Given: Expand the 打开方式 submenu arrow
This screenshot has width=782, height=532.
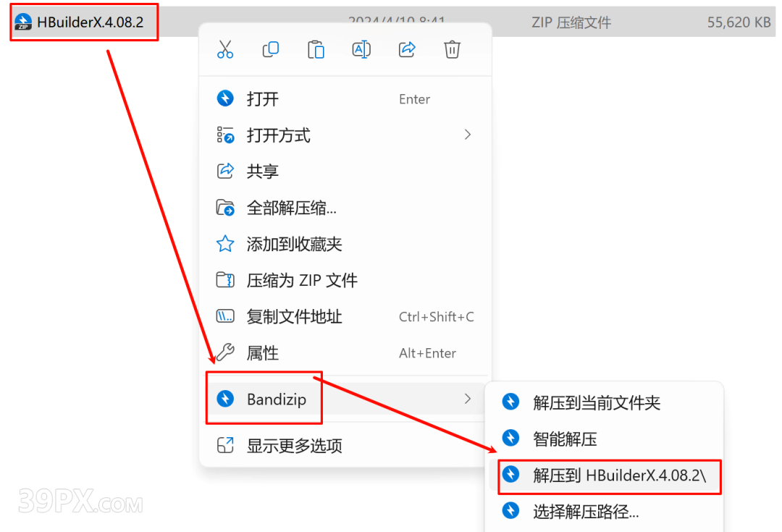Looking at the screenshot, I should coord(467,135).
